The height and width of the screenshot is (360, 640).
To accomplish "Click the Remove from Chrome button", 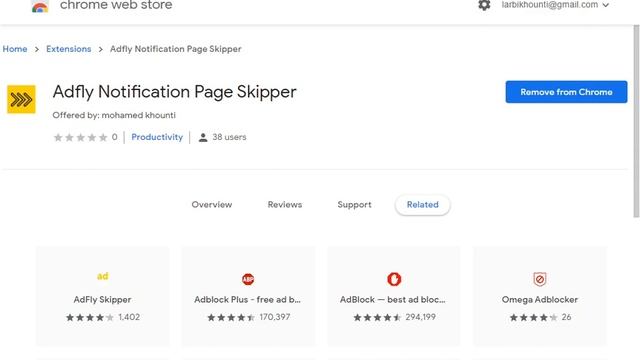I will click(566, 92).
